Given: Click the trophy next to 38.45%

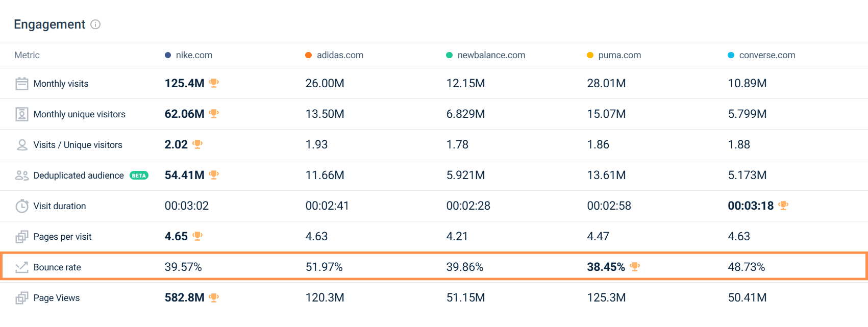Looking at the screenshot, I should pyautogui.click(x=635, y=266).
